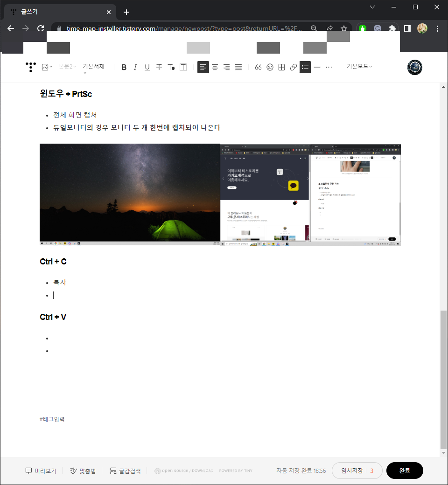Image resolution: width=448 pixels, height=485 pixels.
Task: Open the text color picker
Action: coord(171,67)
